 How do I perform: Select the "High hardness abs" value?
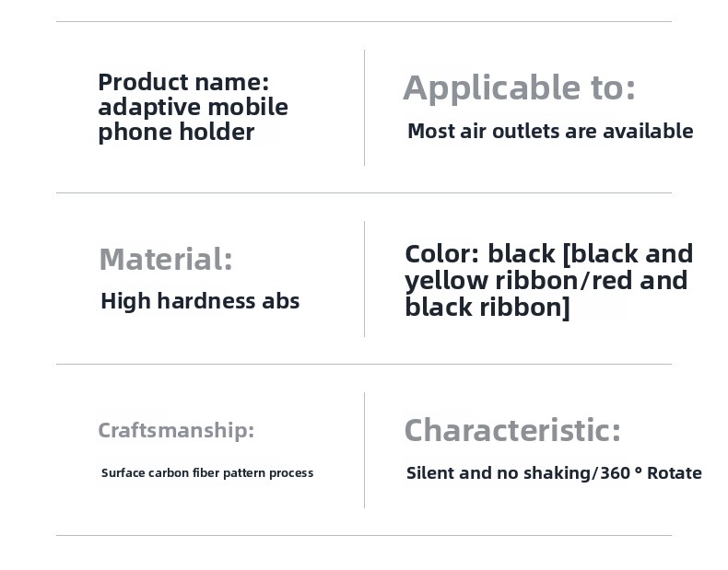click(x=200, y=301)
